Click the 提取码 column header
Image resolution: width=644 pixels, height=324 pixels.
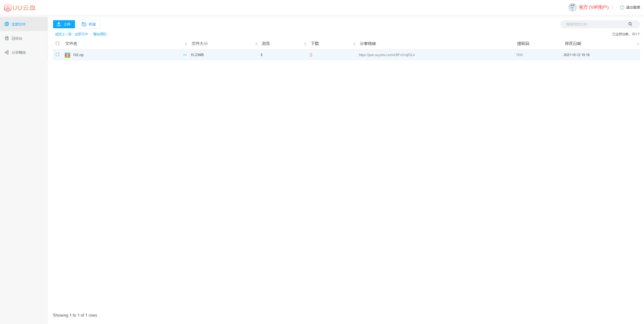coord(523,43)
